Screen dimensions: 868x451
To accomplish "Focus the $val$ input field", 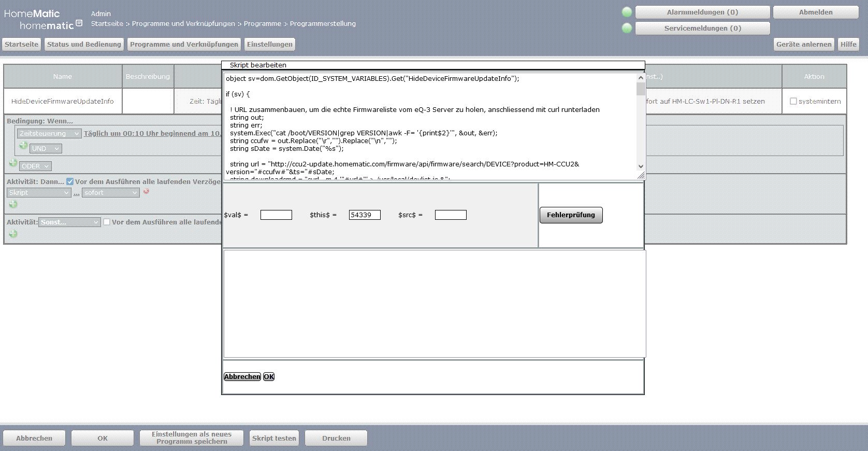I will point(276,215).
